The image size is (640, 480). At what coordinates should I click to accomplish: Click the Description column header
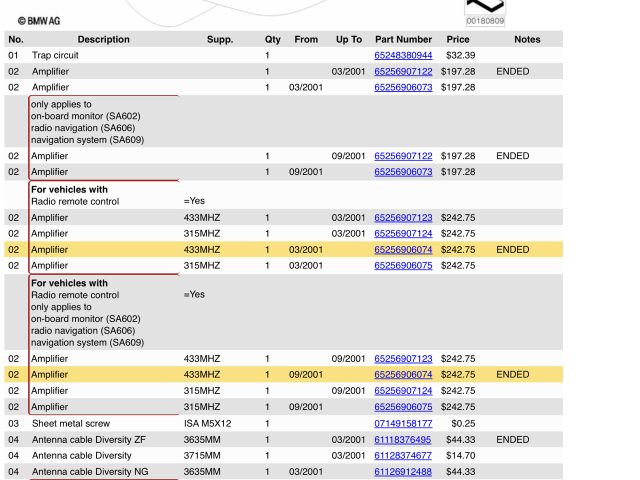[103, 39]
